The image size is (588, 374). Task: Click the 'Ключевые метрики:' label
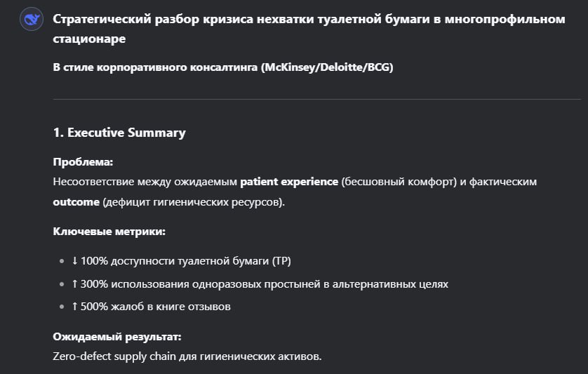(x=109, y=231)
